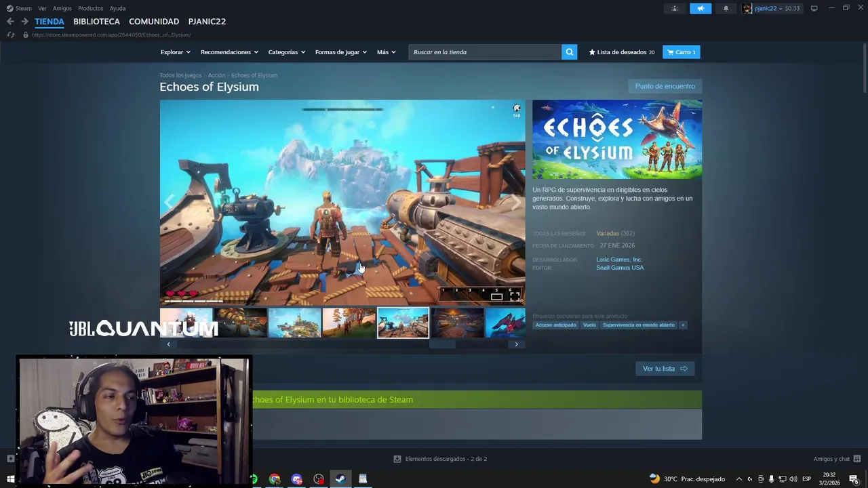Open the Windows notification center icon
The height and width of the screenshot is (488, 868).
[854, 479]
